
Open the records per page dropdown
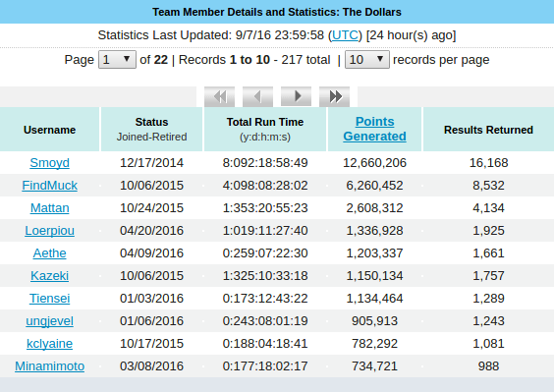[367, 59]
